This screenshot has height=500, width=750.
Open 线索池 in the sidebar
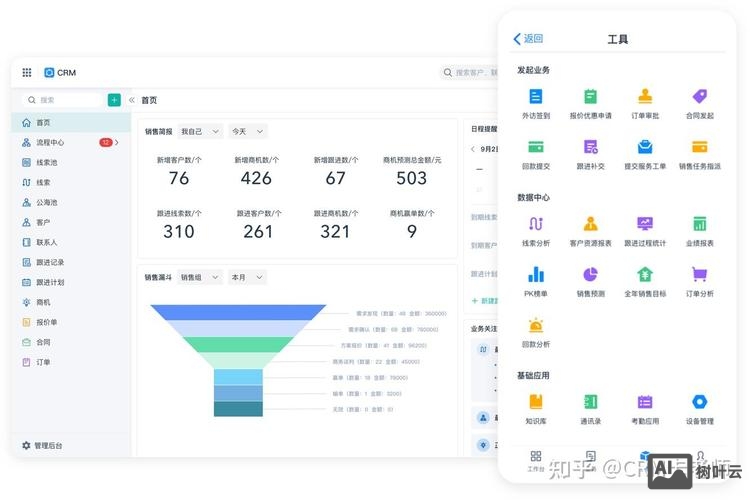click(x=71, y=162)
